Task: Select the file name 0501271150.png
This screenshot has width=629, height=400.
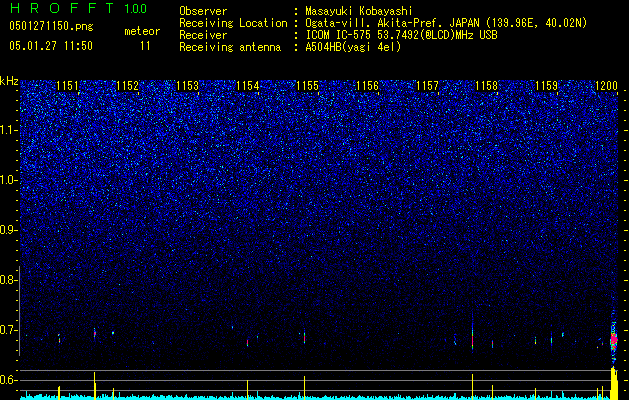Action: [x=51, y=26]
